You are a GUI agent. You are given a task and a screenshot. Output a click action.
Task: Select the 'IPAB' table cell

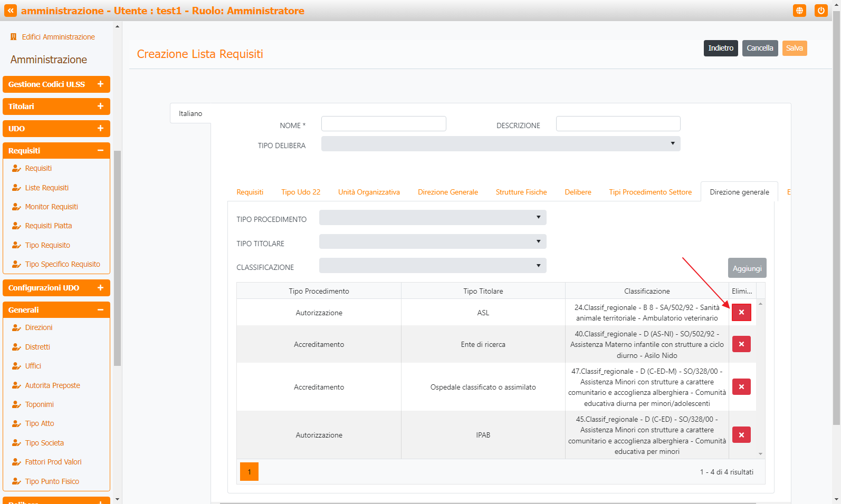point(483,435)
